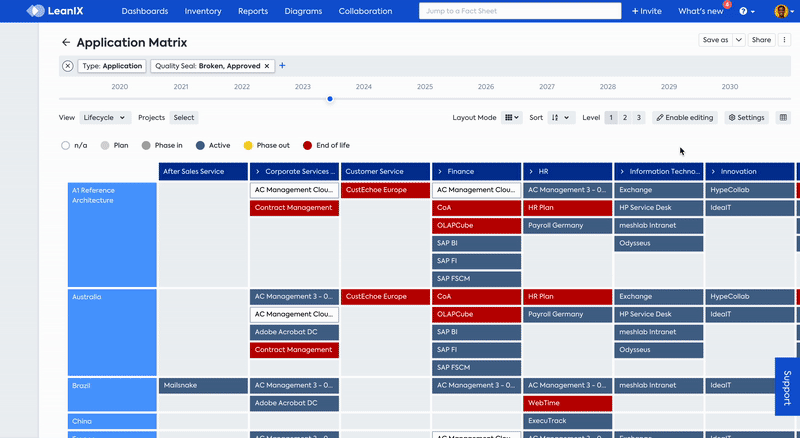Click Enable editing
800x438 pixels.
pyautogui.click(x=685, y=117)
